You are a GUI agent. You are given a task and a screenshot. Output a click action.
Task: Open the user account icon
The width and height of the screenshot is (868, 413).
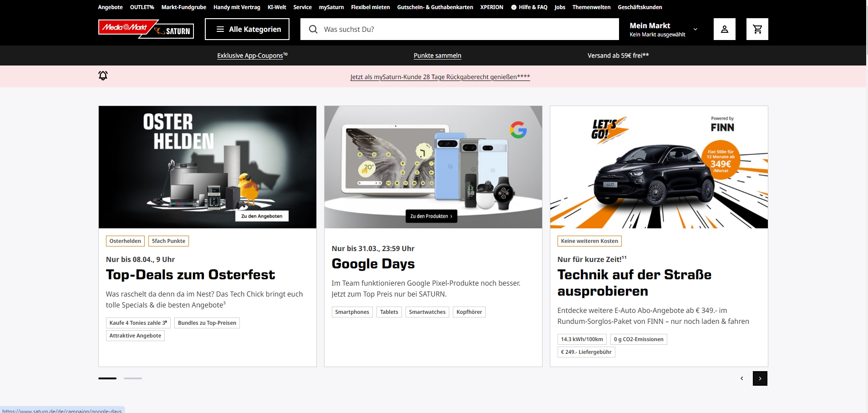(725, 29)
